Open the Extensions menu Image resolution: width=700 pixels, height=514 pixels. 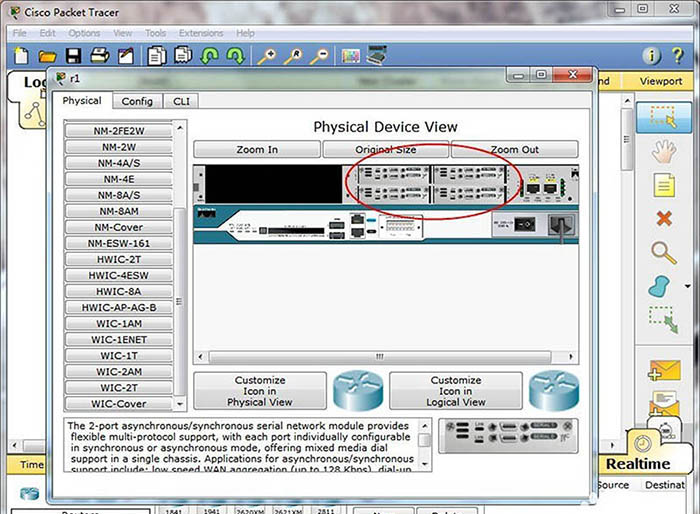[201, 33]
